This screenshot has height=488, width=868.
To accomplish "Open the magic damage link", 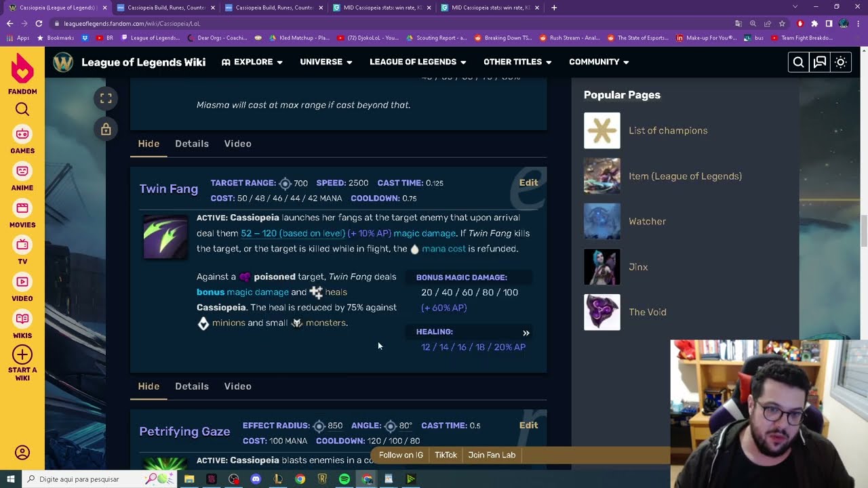I will 425,233.
